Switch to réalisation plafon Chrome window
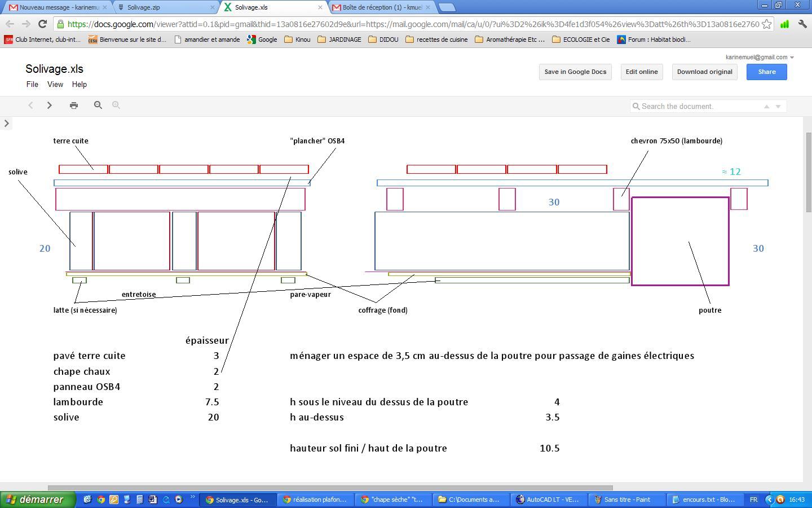The image size is (812, 508). 315,500
